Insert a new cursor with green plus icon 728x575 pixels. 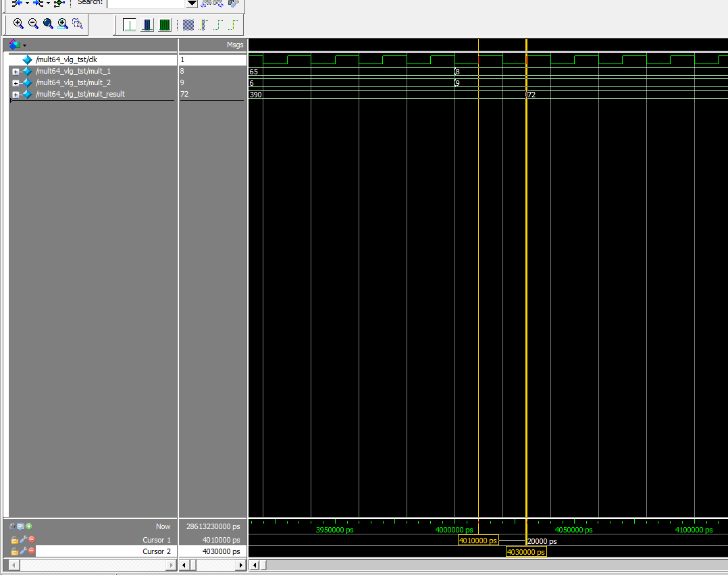(x=29, y=526)
